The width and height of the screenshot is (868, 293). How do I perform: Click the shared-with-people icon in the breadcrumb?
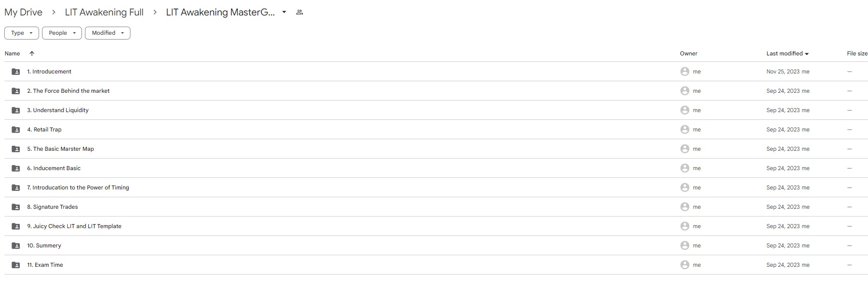coord(299,12)
